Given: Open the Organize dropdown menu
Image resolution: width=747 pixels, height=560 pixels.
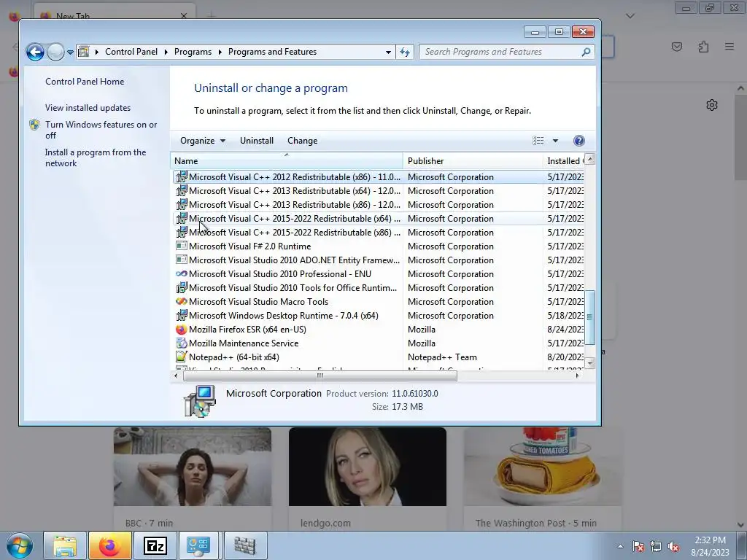Looking at the screenshot, I should (203, 141).
